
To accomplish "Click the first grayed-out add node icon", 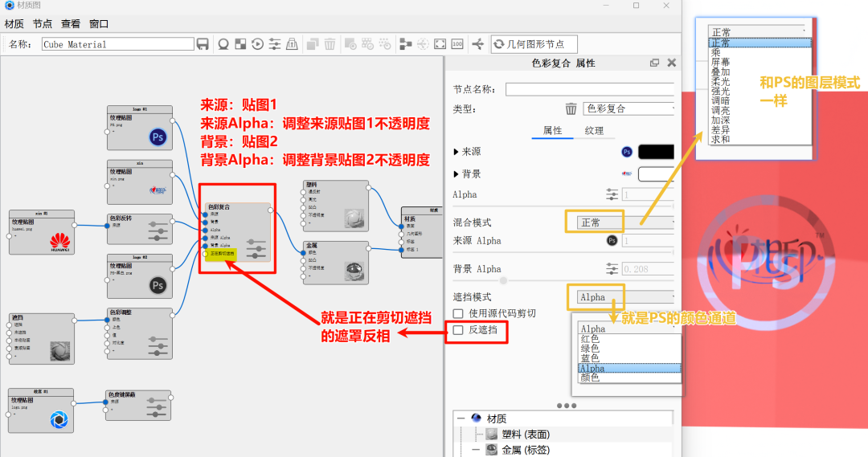I will tap(350, 44).
